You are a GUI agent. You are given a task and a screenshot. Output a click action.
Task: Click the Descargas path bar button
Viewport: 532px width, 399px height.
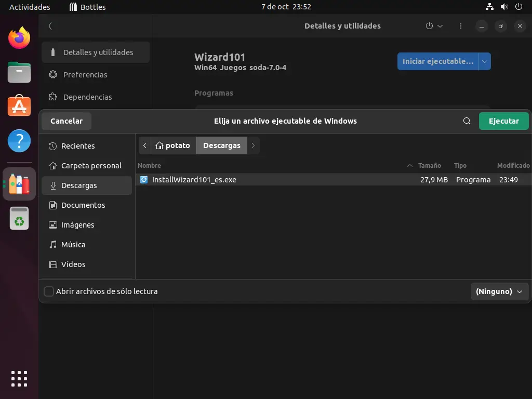click(x=221, y=145)
